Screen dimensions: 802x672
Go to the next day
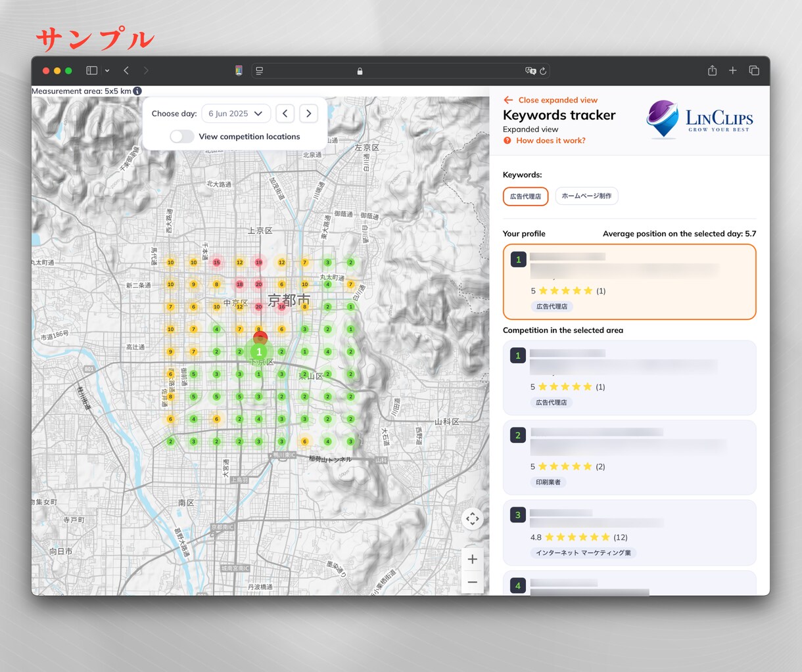[309, 114]
